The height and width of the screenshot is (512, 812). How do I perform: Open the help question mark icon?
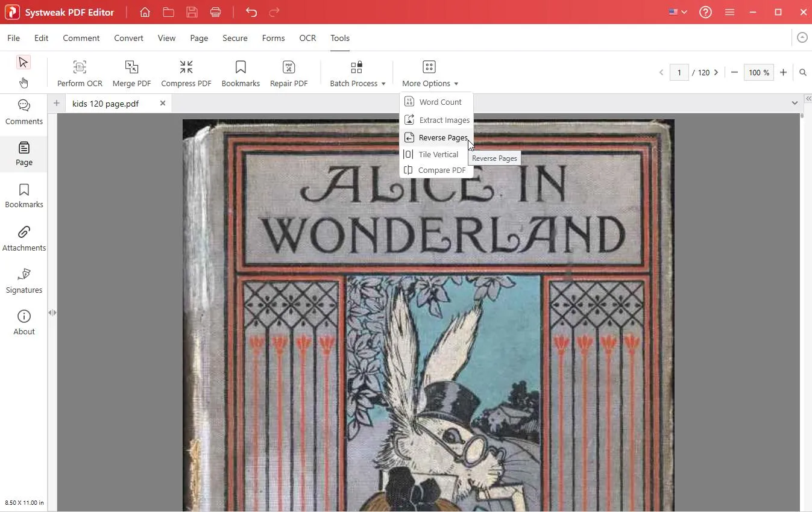click(705, 12)
